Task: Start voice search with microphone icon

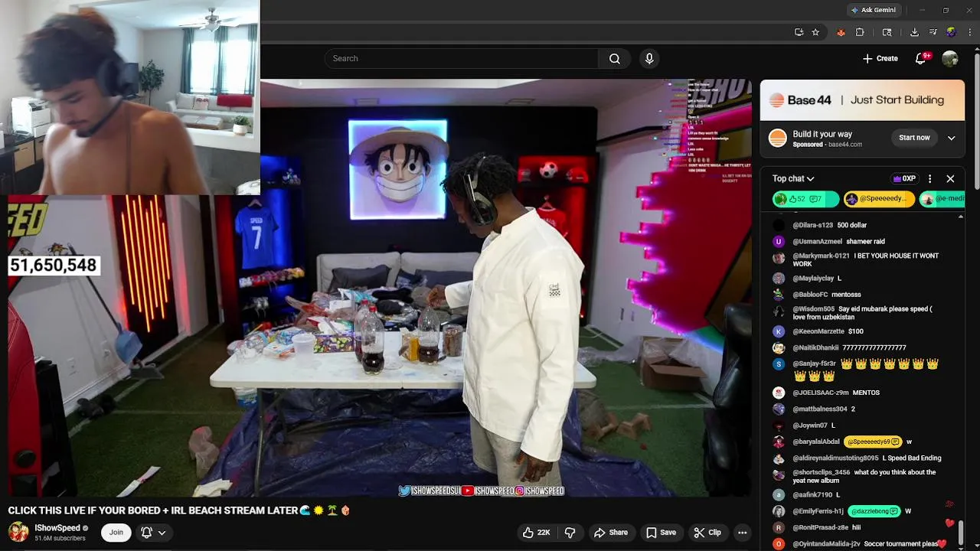Action: [649, 58]
